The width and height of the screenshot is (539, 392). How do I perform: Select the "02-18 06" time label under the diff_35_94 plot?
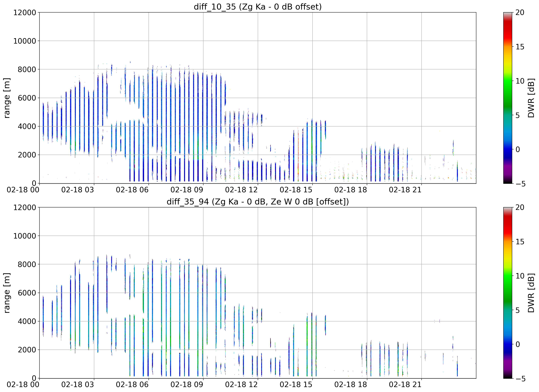point(132,385)
